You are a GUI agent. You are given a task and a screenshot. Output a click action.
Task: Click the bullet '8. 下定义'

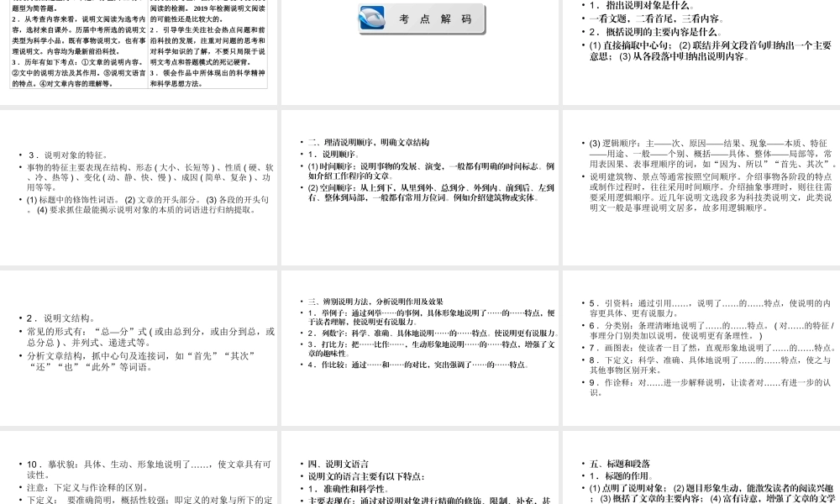tap(711, 365)
